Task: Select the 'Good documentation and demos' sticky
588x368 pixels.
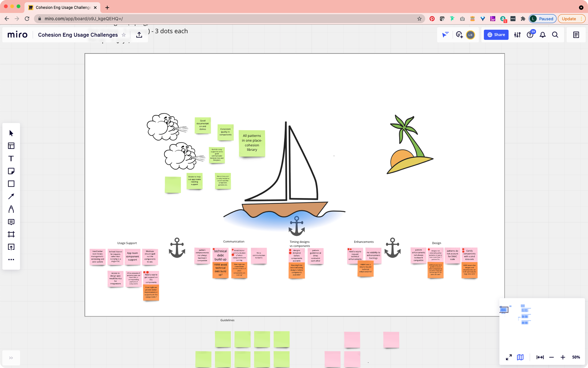Action: tap(203, 125)
